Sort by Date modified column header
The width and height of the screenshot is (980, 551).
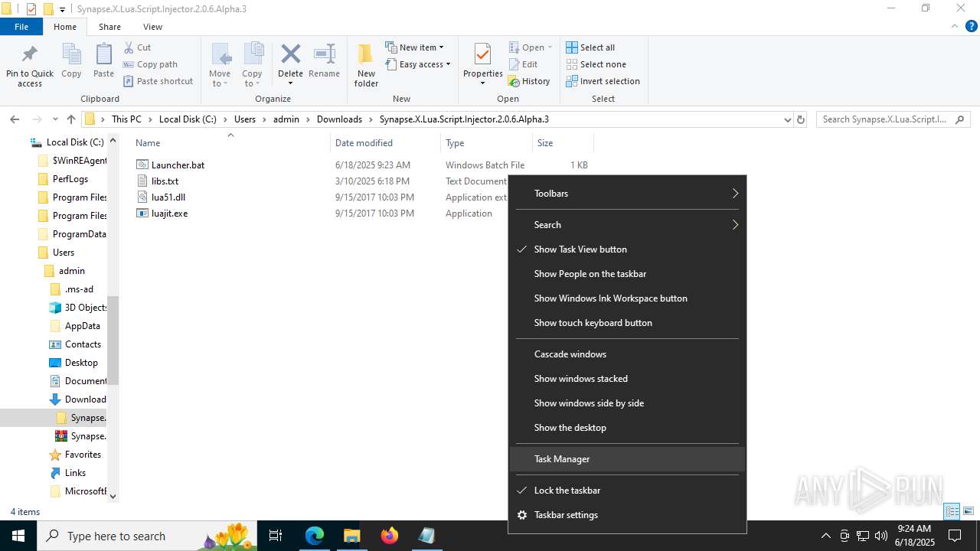tap(364, 143)
